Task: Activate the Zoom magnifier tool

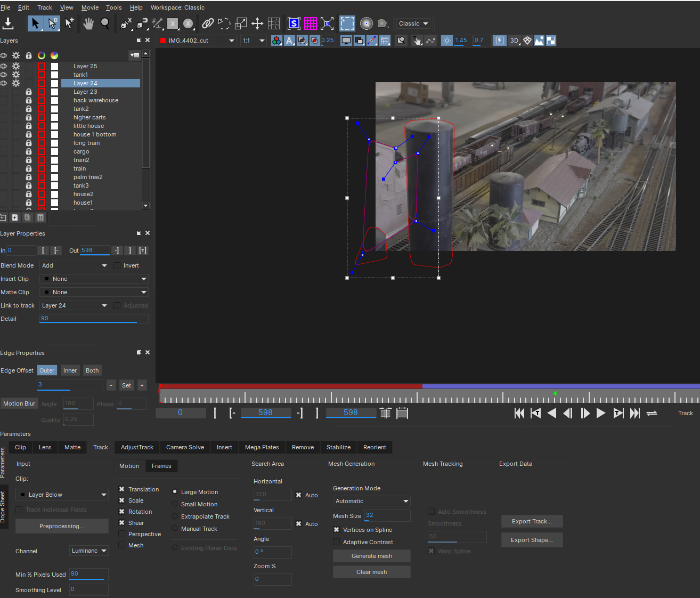Action: [x=105, y=23]
